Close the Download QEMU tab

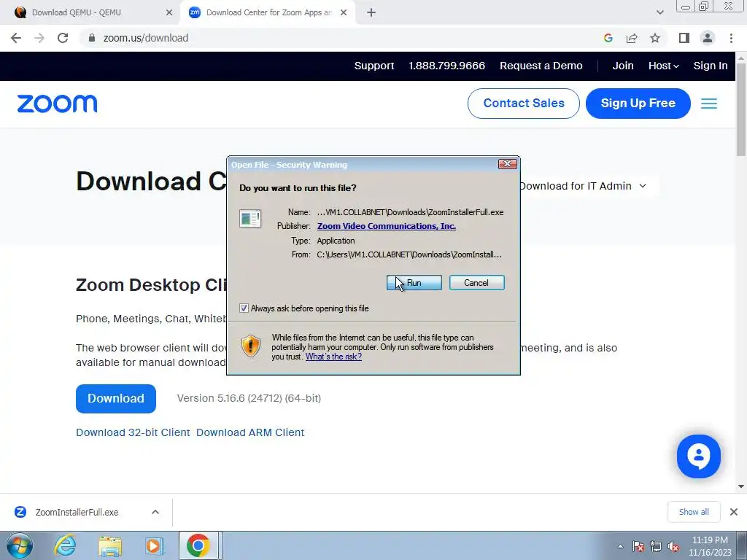pos(169,12)
